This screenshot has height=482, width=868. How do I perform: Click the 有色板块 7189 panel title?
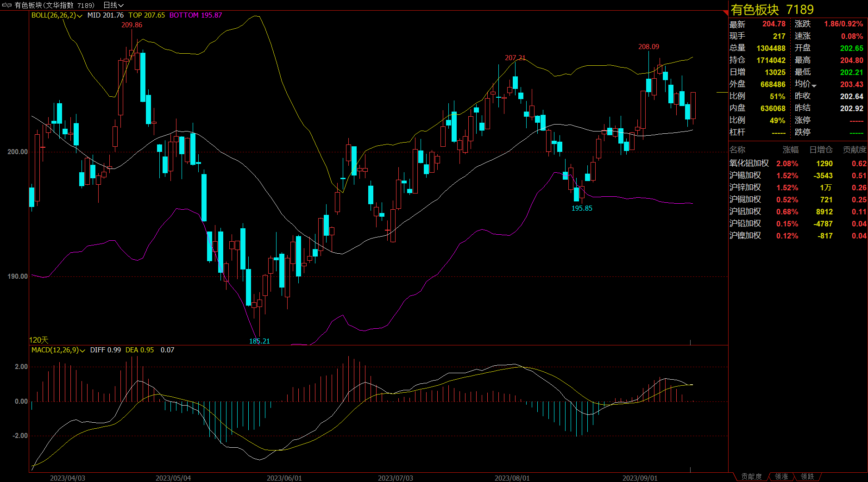pyautogui.click(x=772, y=10)
